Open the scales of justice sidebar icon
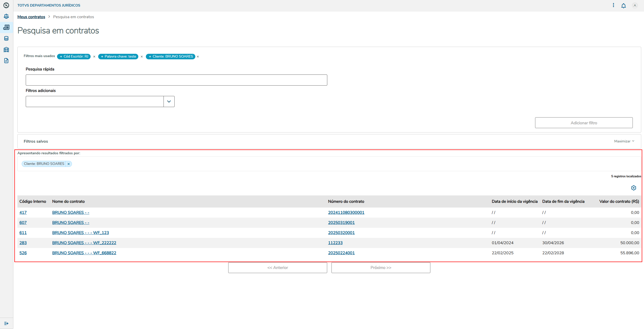Image resolution: width=644 pixels, height=329 pixels. (x=6, y=16)
